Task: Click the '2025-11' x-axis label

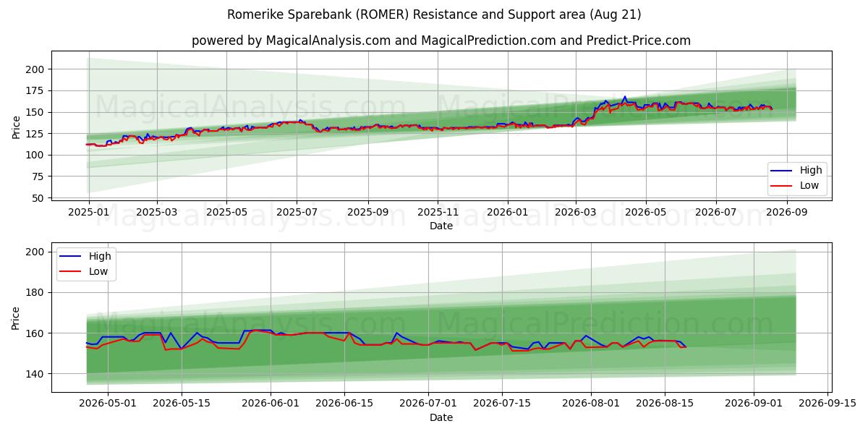Action: [x=437, y=213]
